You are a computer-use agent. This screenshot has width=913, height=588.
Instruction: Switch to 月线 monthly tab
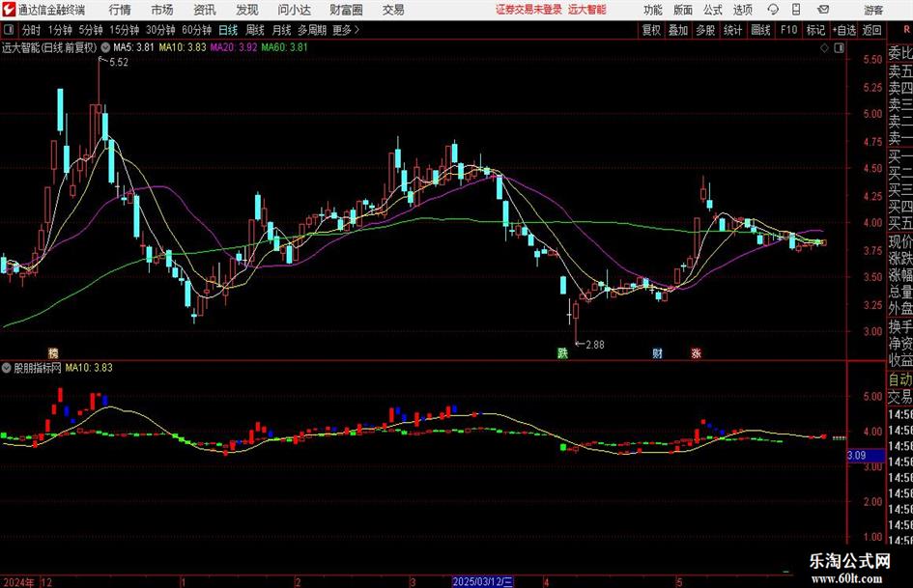click(281, 30)
